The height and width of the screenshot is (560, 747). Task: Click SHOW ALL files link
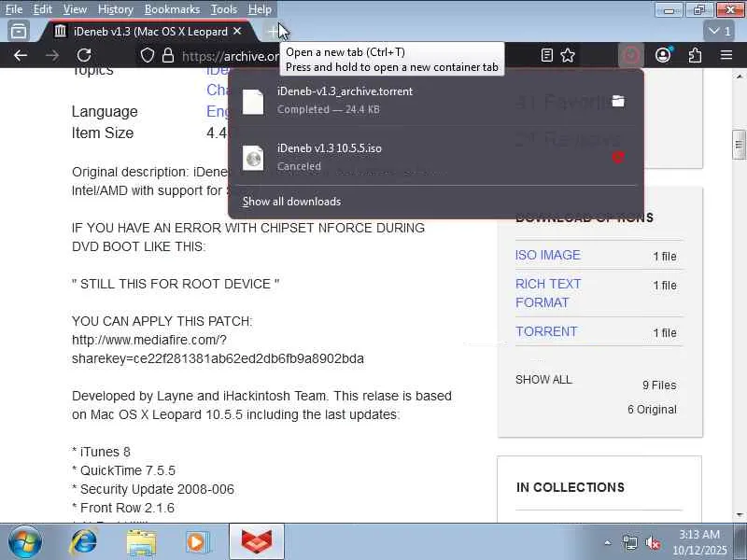(543, 380)
